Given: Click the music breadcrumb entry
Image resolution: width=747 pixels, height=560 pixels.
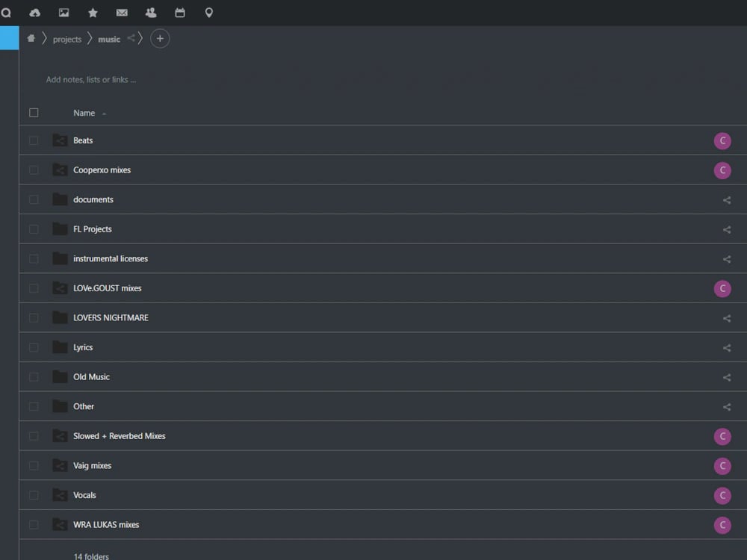Looking at the screenshot, I should coord(109,39).
